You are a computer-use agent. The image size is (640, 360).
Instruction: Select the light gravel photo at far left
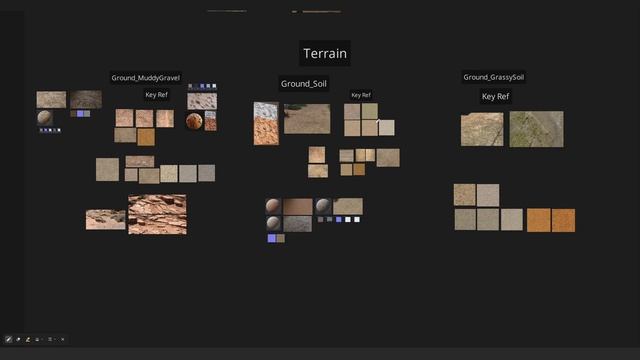(x=51, y=100)
